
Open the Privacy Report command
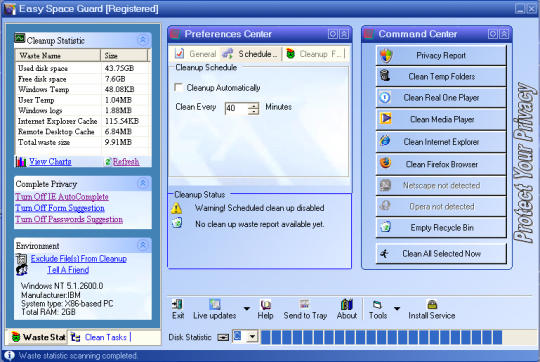point(441,55)
